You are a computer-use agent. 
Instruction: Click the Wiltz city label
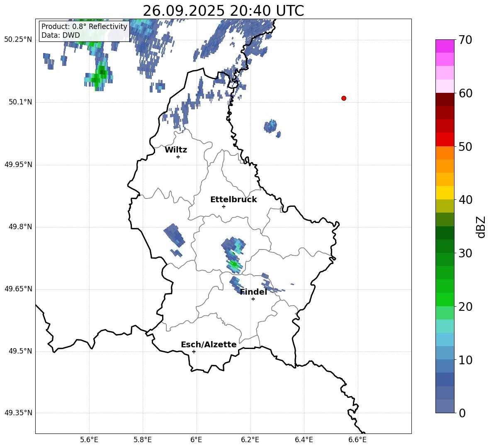point(176,150)
